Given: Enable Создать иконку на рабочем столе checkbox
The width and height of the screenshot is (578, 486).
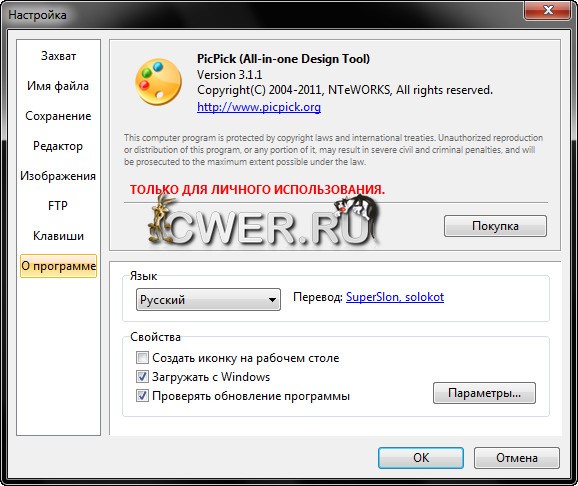Looking at the screenshot, I should (x=142, y=358).
